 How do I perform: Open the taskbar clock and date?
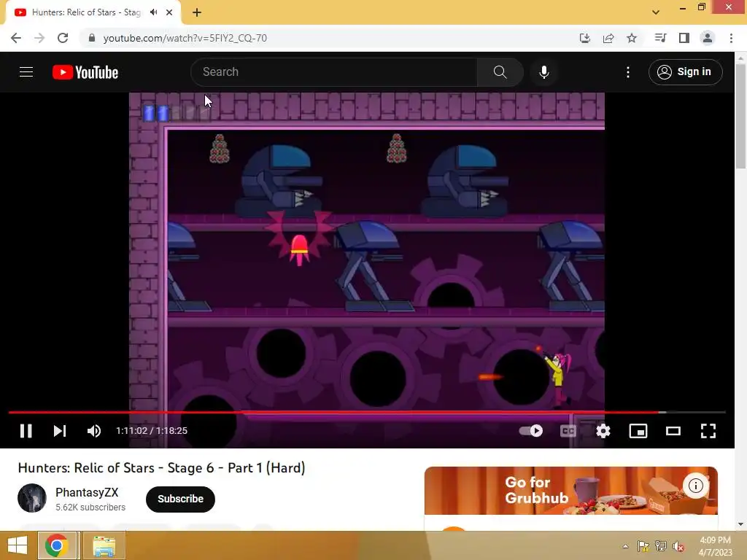click(x=715, y=546)
